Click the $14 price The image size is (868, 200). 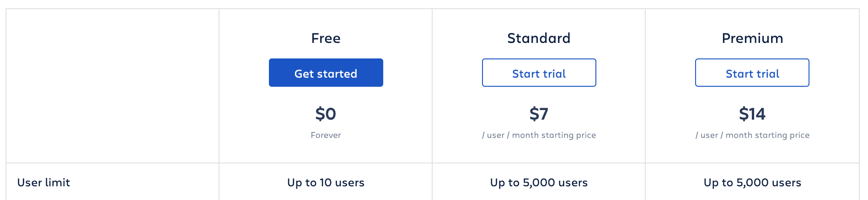(752, 114)
